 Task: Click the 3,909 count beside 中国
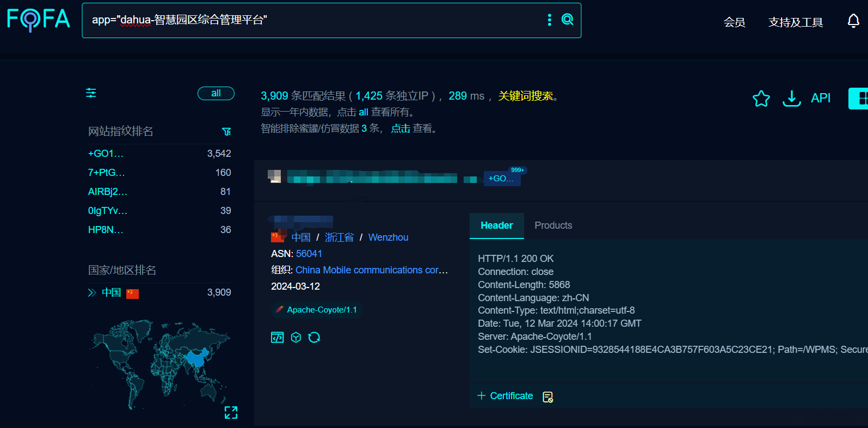[x=219, y=292]
